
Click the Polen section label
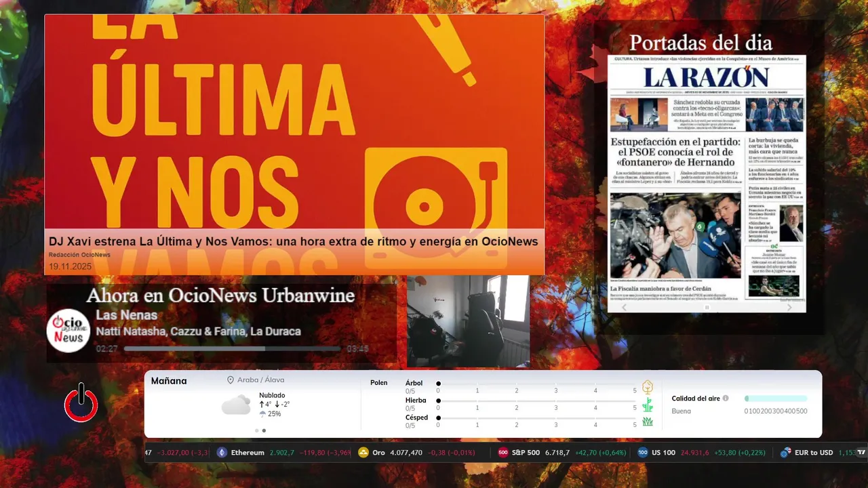(379, 383)
